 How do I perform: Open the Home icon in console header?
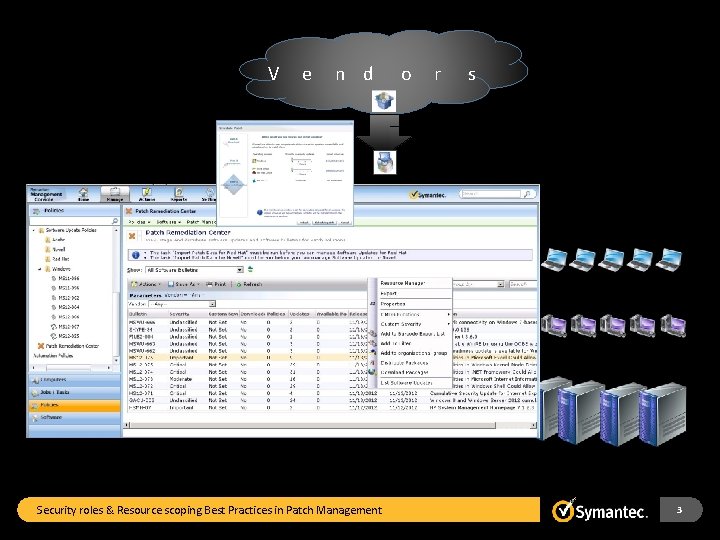pyautogui.click(x=83, y=194)
